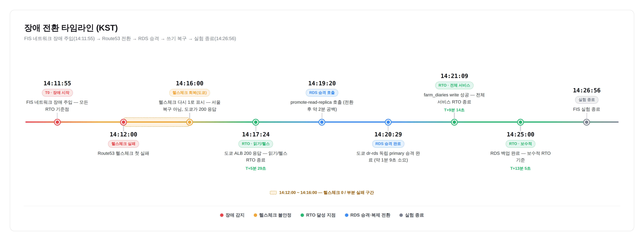Select the green 14:25:00 conservative RTO node
The image size is (644, 241).
point(520,122)
